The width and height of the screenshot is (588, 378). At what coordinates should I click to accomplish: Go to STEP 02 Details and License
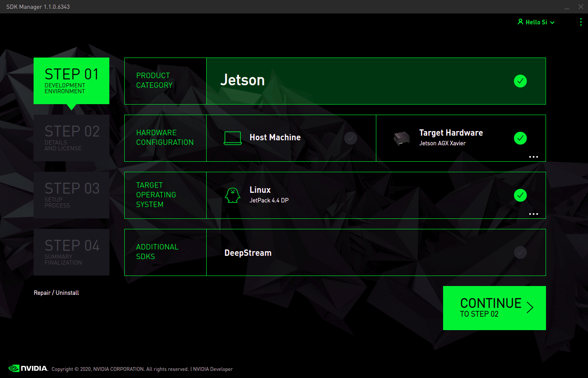click(71, 138)
